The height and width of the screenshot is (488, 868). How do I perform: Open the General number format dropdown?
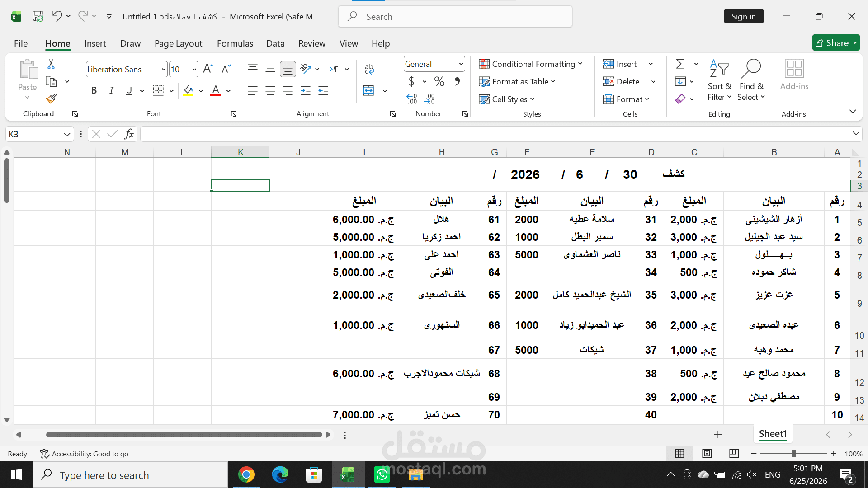tap(461, 64)
